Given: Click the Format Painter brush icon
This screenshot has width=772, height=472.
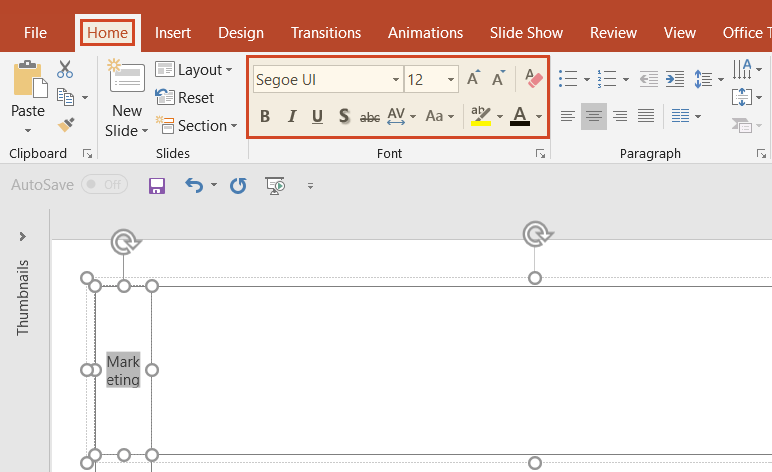Looking at the screenshot, I should [66, 125].
